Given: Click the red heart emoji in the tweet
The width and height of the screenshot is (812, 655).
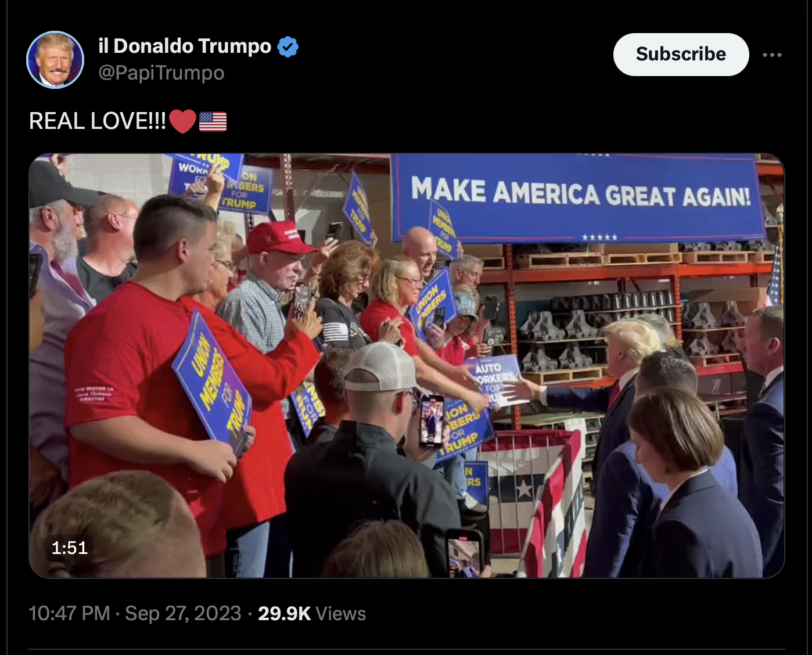Looking at the screenshot, I should (182, 121).
